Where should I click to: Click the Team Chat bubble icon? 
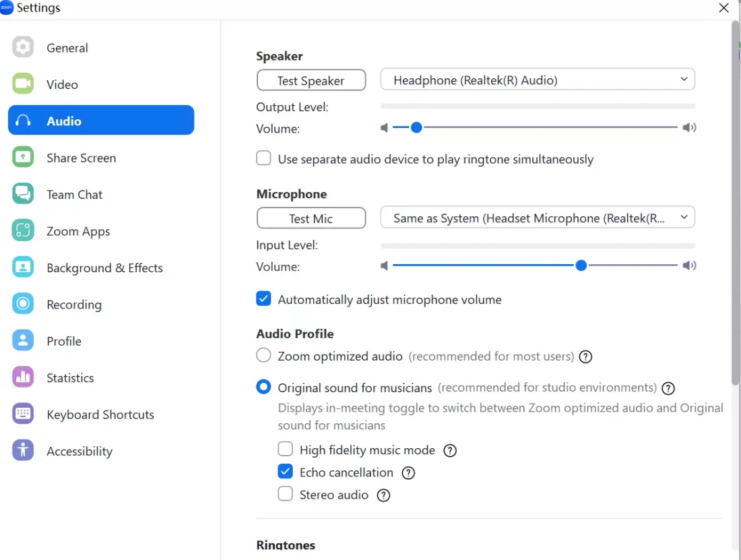pyautogui.click(x=23, y=194)
